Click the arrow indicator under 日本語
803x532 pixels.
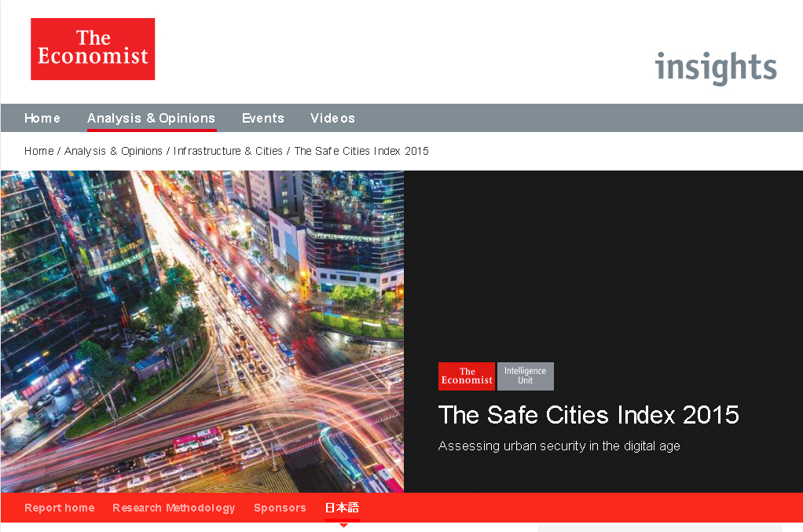[x=343, y=524]
